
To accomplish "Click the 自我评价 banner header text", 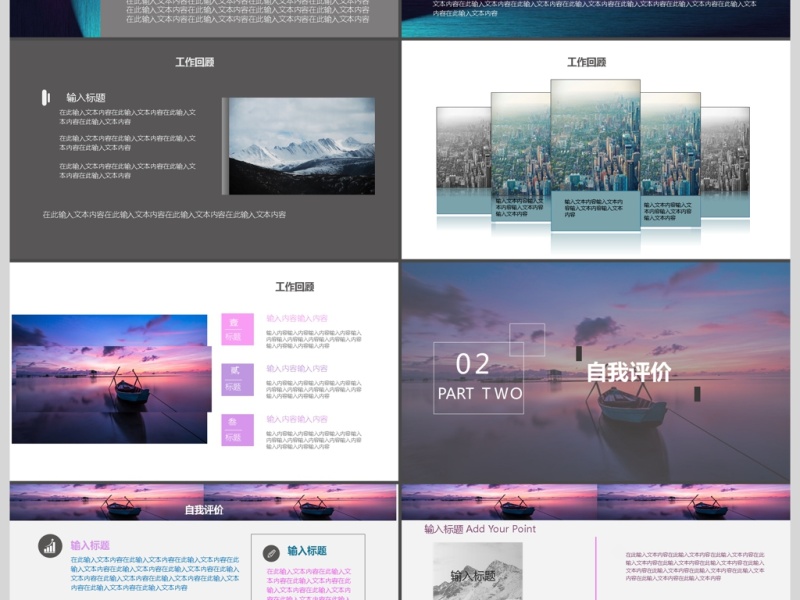I will coord(204,510).
